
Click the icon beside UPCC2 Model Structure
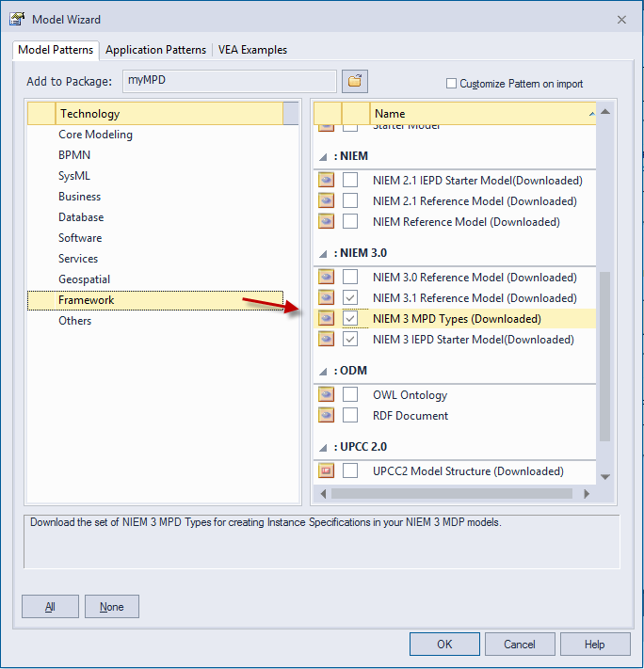click(326, 471)
